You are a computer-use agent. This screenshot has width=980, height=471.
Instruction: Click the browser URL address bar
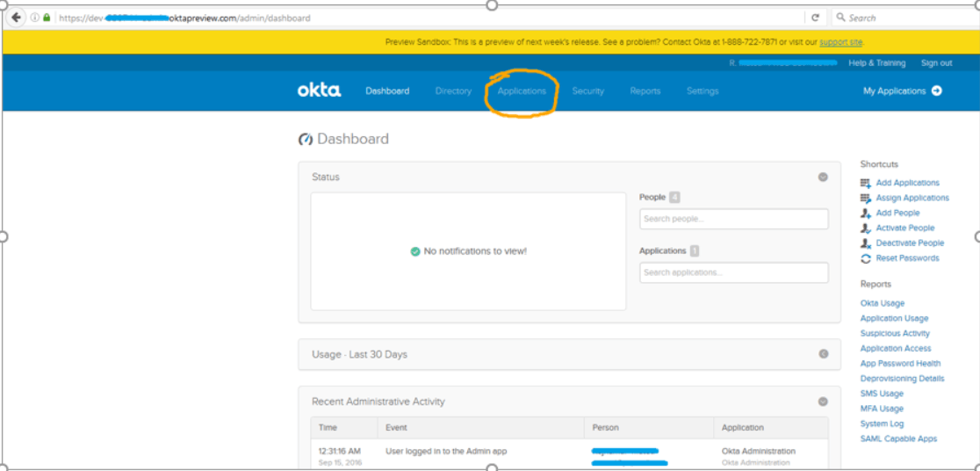[415, 18]
